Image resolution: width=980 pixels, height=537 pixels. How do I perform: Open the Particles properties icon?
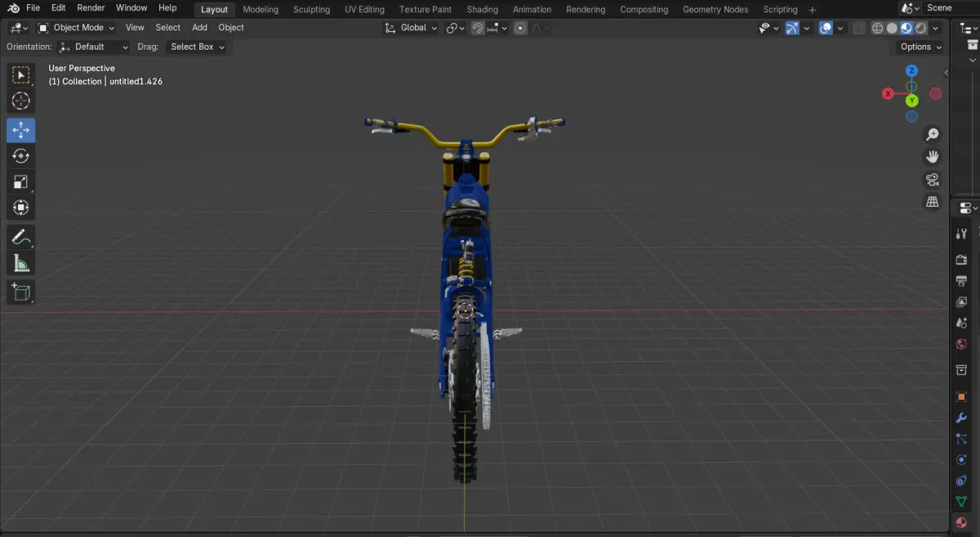(962, 439)
